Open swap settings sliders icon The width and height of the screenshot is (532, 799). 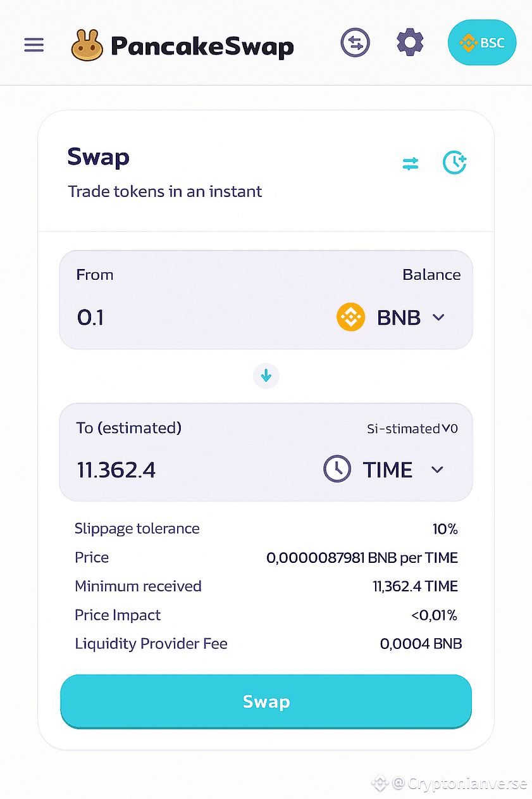(x=411, y=164)
